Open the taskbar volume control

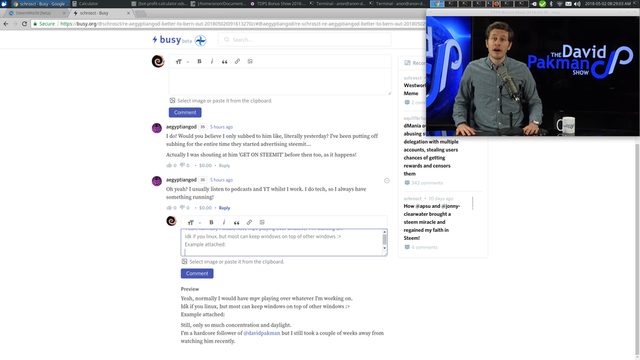pyautogui.click(x=577, y=4)
